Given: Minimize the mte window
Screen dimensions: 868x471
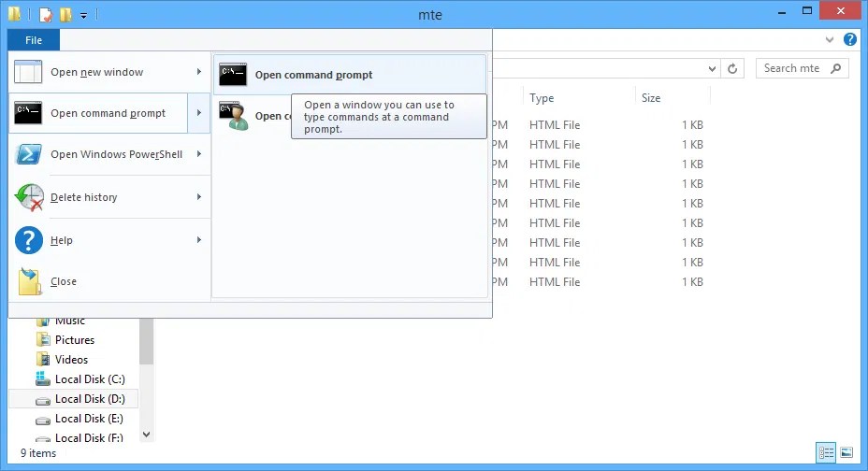Looking at the screenshot, I should pos(782,12).
